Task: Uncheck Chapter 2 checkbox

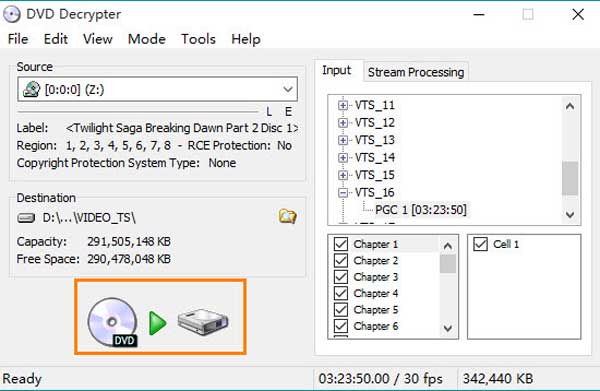Action: [341, 261]
